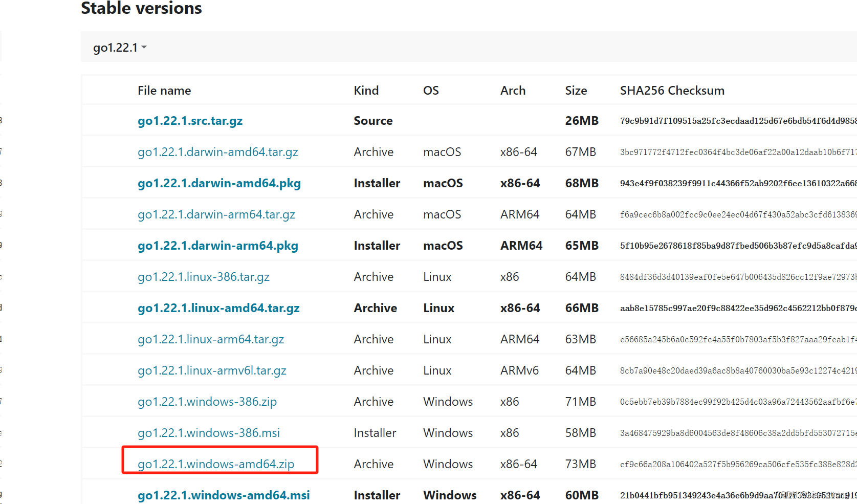Open go1.22.1.darwin-arm64.tar.gz link
The height and width of the screenshot is (504, 857).
(x=216, y=214)
